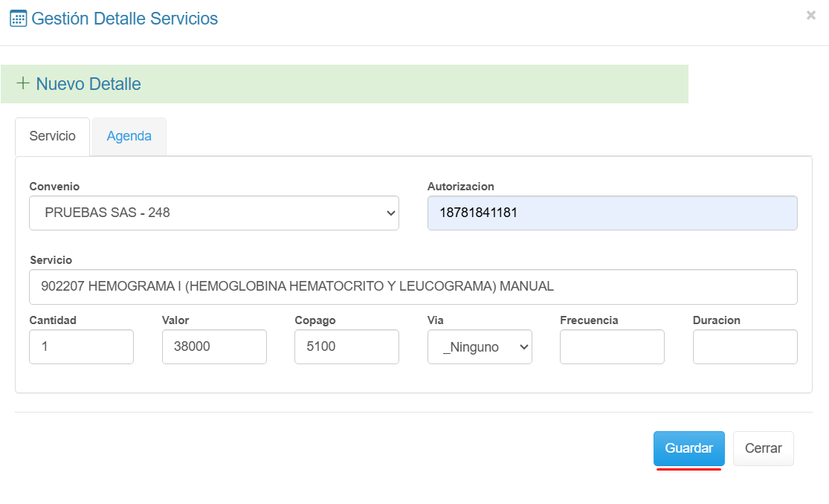Click the calendar icon beside the dialog title
The height and width of the screenshot is (504, 829).
[18, 19]
